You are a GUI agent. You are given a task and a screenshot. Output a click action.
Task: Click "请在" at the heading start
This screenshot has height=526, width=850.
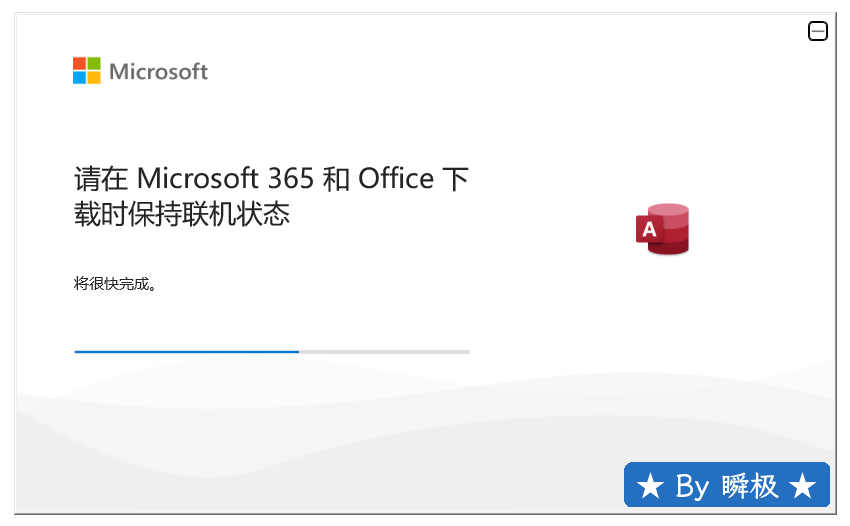[x=101, y=179]
